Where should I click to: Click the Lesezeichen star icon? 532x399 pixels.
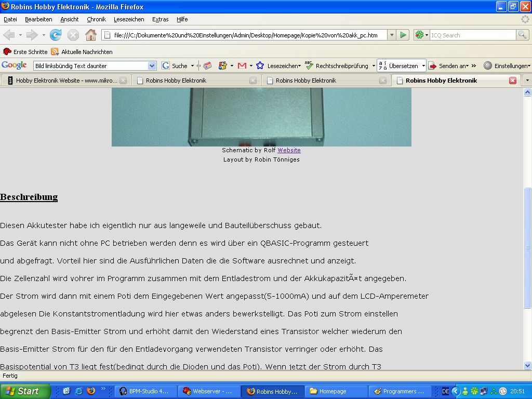tap(260, 65)
